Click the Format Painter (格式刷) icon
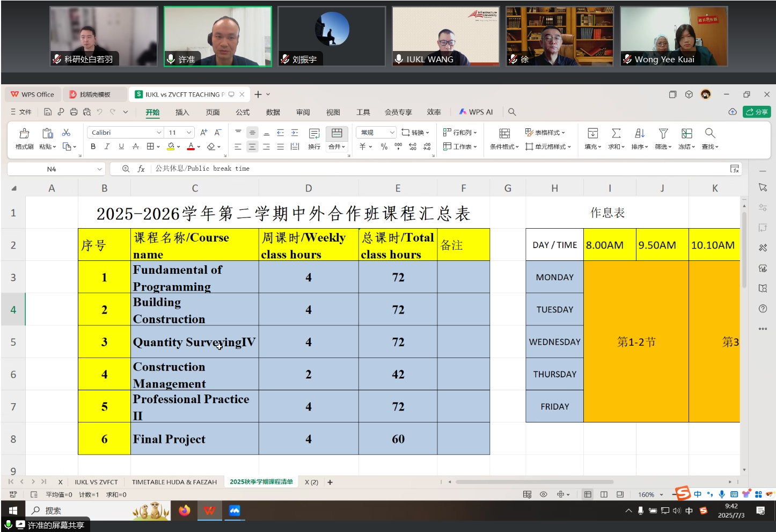This screenshot has height=532, width=776. point(24,134)
